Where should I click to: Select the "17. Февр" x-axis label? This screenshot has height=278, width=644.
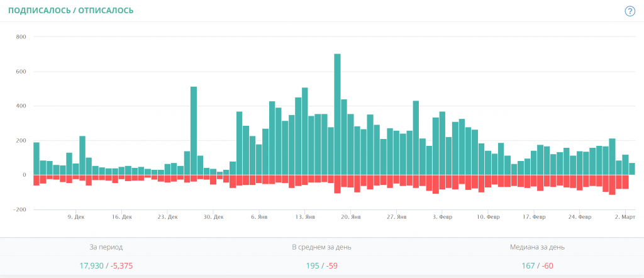(x=534, y=216)
